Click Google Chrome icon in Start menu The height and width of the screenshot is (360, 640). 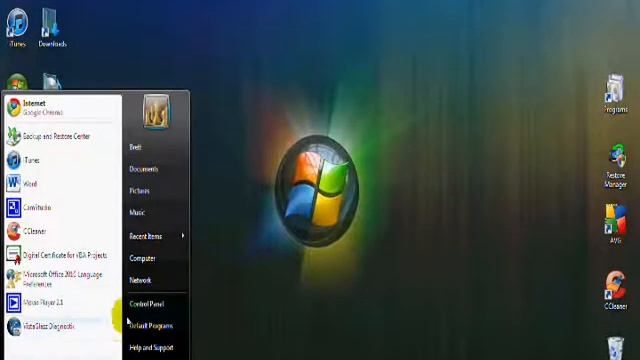click(x=13, y=107)
